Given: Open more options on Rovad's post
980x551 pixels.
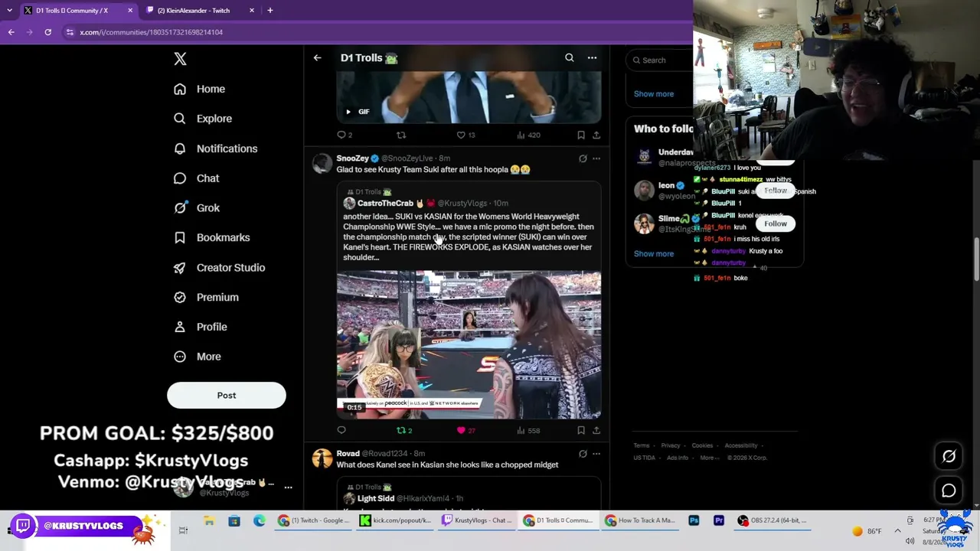Looking at the screenshot, I should pyautogui.click(x=596, y=454).
